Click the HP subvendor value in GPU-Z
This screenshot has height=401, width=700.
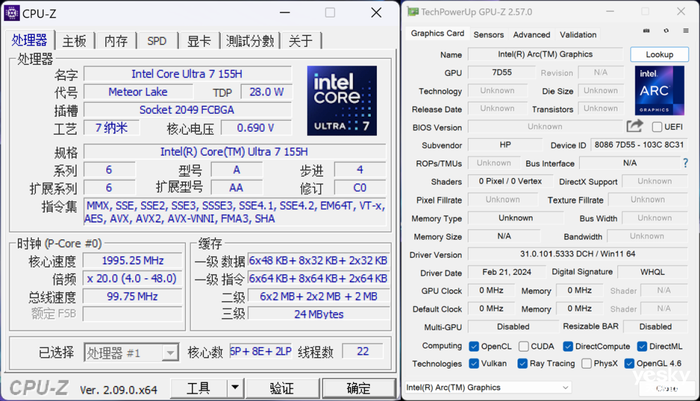[x=505, y=145]
